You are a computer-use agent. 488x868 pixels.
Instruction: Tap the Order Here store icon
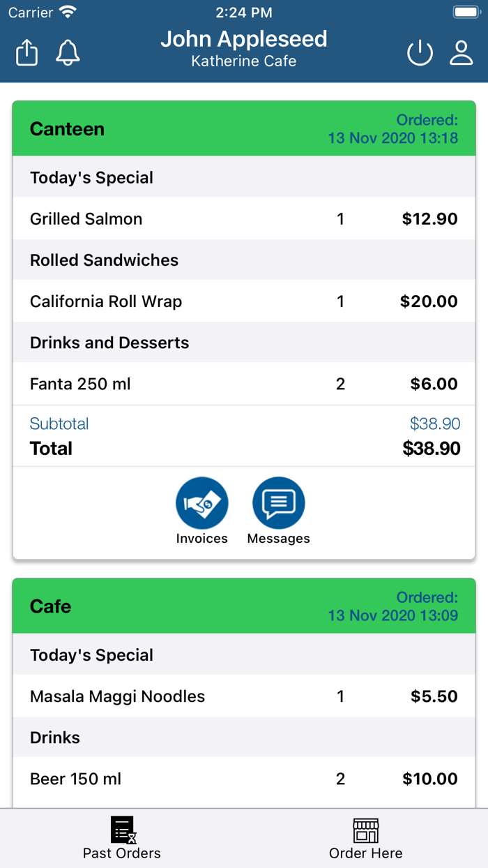[365, 830]
